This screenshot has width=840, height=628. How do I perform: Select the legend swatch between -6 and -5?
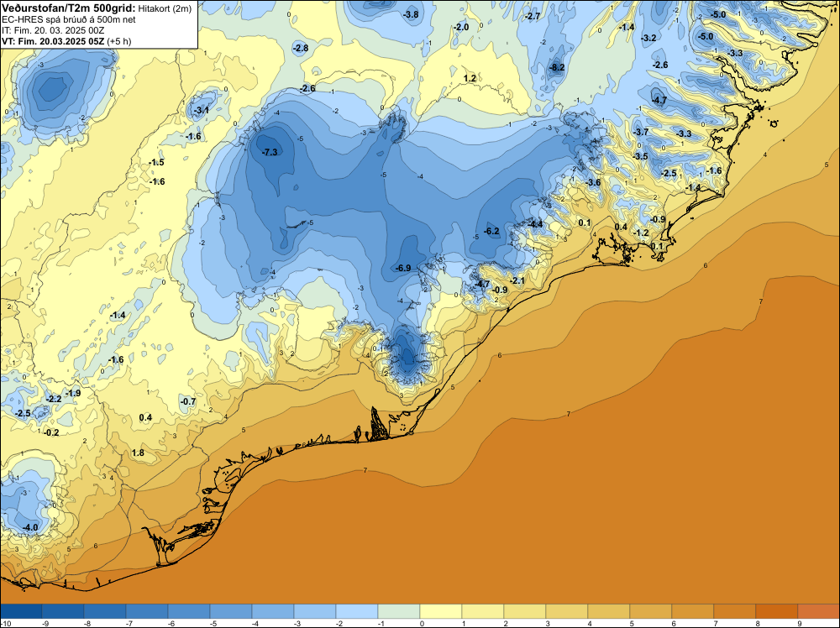coord(188,611)
